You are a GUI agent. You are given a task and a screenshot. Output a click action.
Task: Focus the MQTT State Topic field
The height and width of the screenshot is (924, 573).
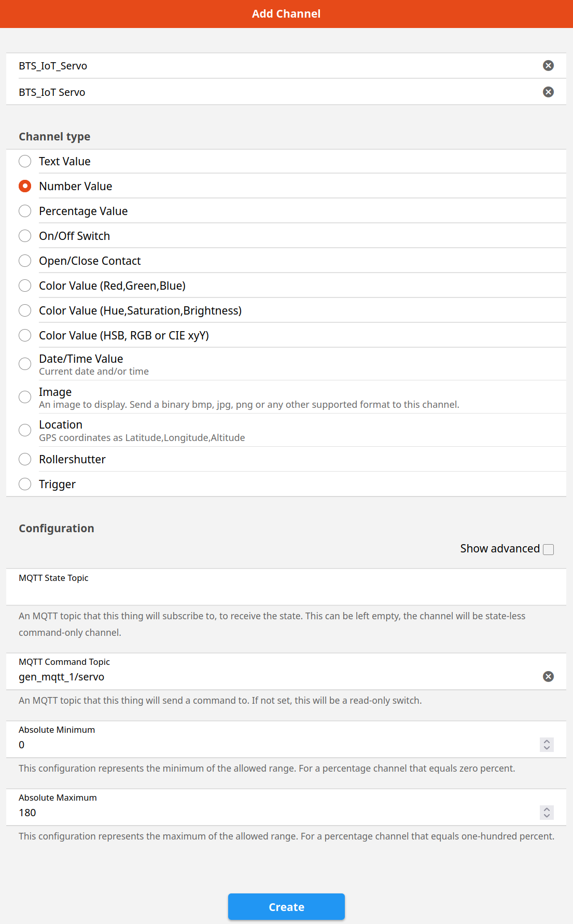286,587
